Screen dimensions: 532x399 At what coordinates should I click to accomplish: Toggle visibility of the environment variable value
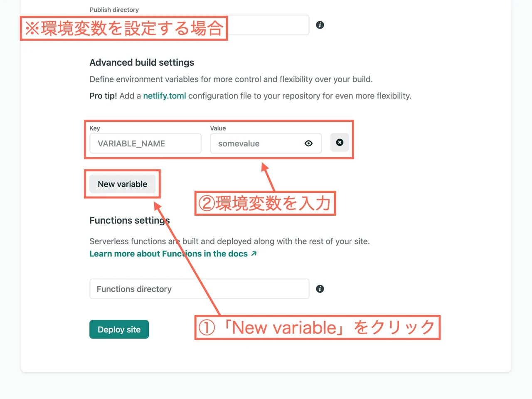[x=308, y=143]
